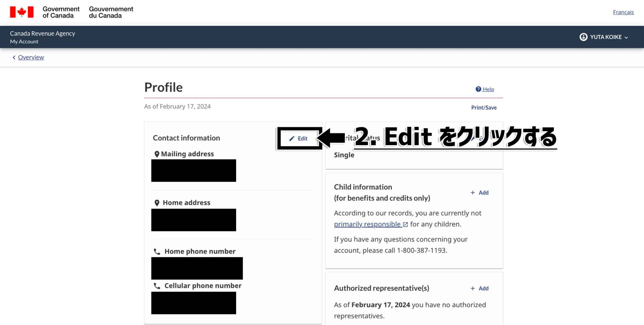The image size is (644, 325).
Task: Open the Français language option
Action: 623,12
